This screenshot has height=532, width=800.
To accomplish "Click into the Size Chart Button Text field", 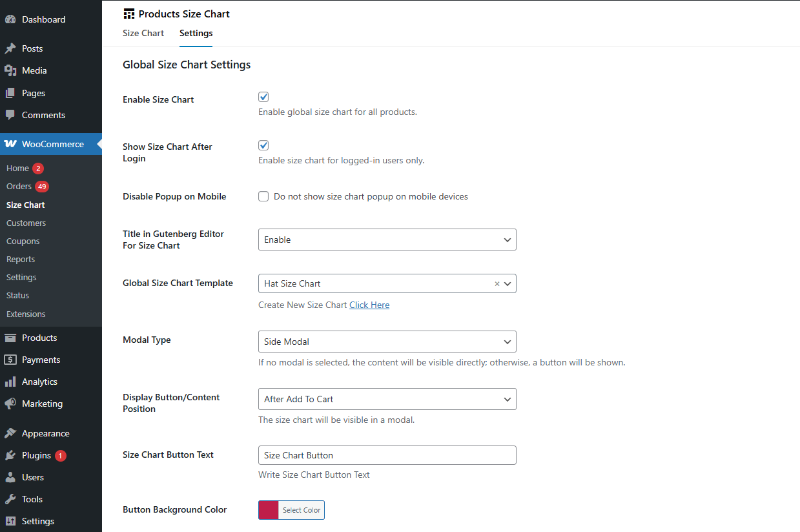I will (387, 455).
